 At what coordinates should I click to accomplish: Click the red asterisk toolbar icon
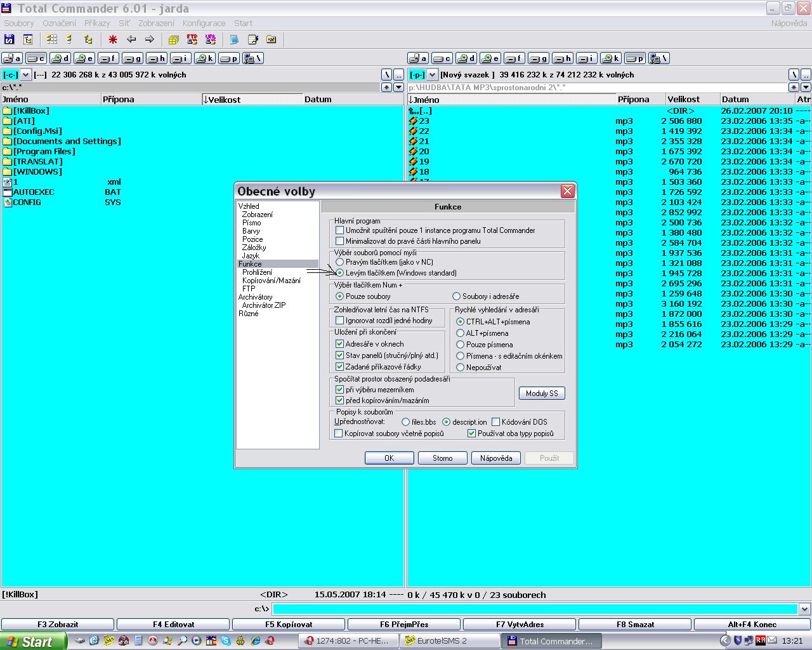tap(113, 39)
